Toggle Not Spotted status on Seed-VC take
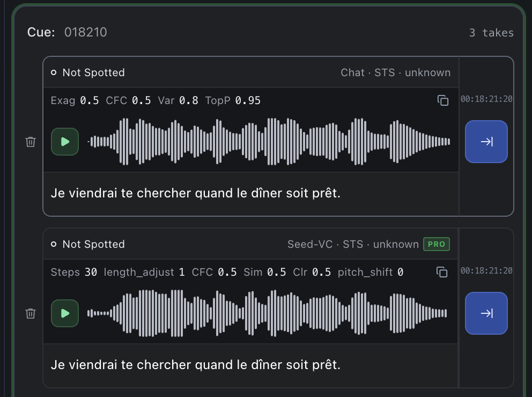 pos(88,244)
